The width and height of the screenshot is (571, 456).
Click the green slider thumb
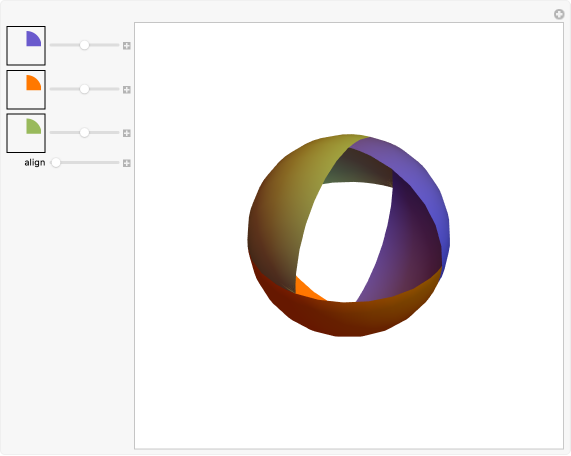point(84,133)
